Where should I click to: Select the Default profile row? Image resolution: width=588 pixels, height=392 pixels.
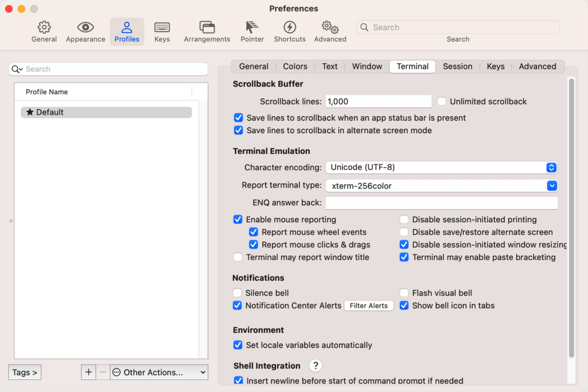point(106,113)
